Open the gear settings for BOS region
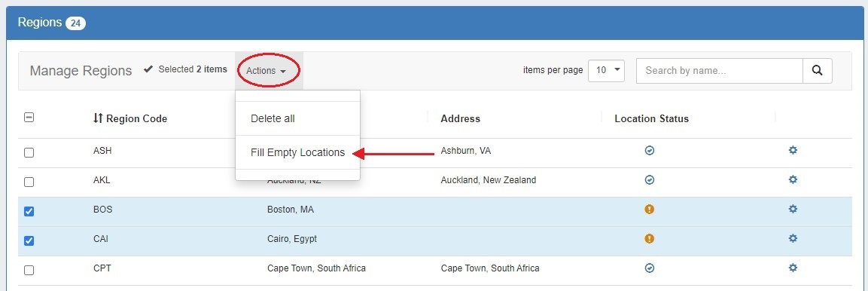 click(x=793, y=209)
